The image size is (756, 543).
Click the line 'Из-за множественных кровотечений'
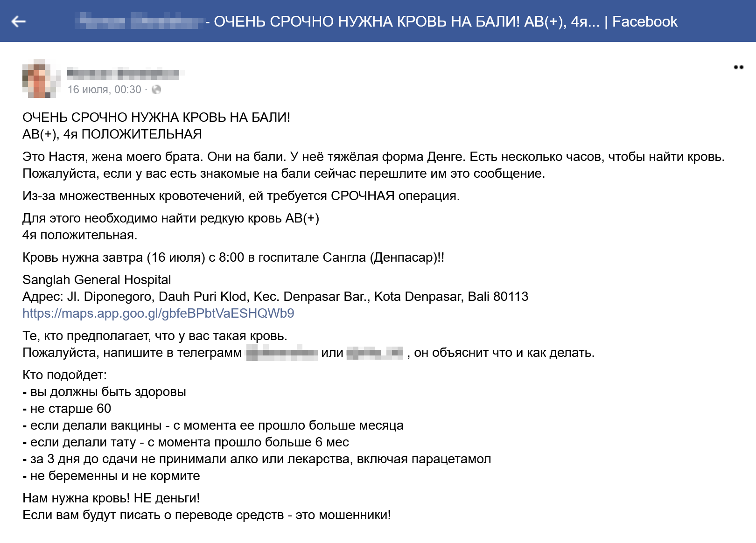(241, 196)
